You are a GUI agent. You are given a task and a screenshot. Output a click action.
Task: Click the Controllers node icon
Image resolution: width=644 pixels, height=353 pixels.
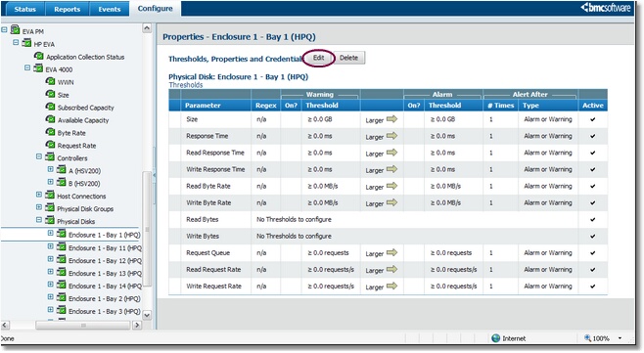tap(50, 156)
